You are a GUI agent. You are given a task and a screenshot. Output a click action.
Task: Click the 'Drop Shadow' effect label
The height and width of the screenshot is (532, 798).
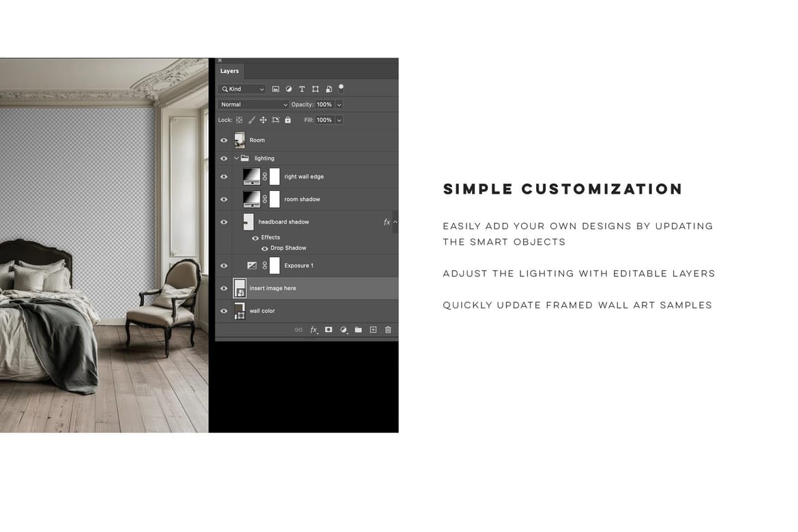(x=288, y=248)
